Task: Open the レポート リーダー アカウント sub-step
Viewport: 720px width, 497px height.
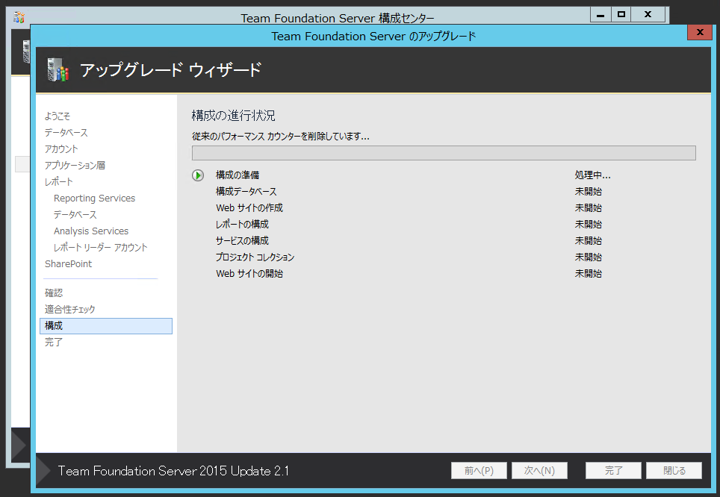Action: pyautogui.click(x=101, y=248)
